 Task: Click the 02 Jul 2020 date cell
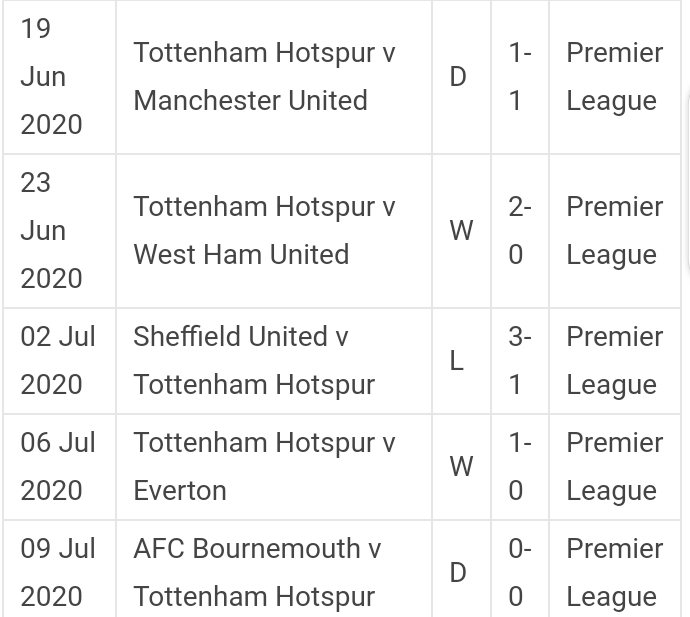[59, 361]
